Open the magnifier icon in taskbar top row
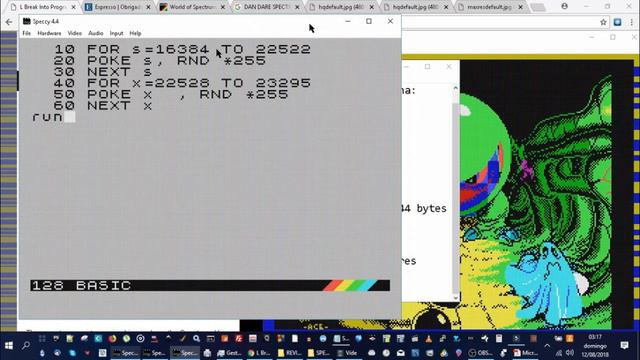 (196, 338)
